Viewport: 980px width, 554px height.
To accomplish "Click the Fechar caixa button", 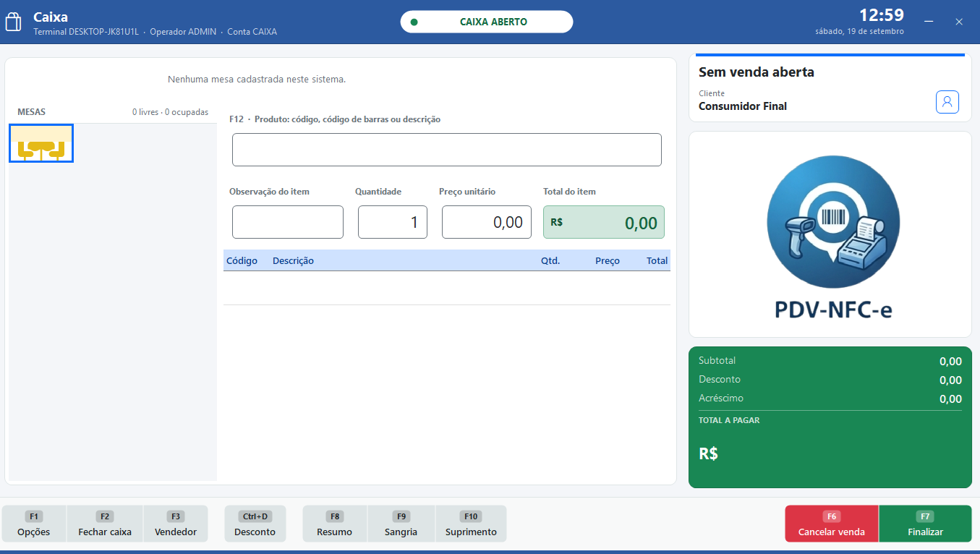I will coord(105,524).
